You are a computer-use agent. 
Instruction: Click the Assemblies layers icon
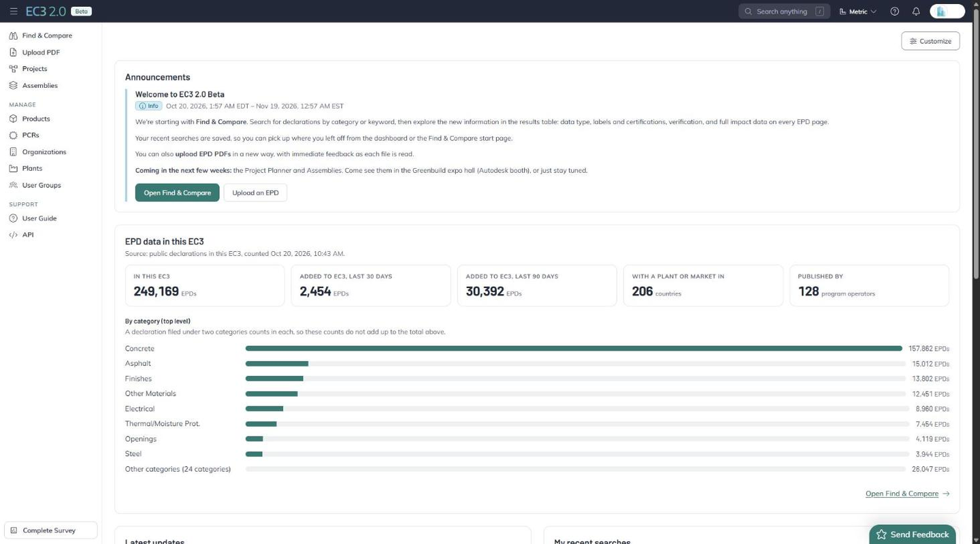[x=13, y=86]
